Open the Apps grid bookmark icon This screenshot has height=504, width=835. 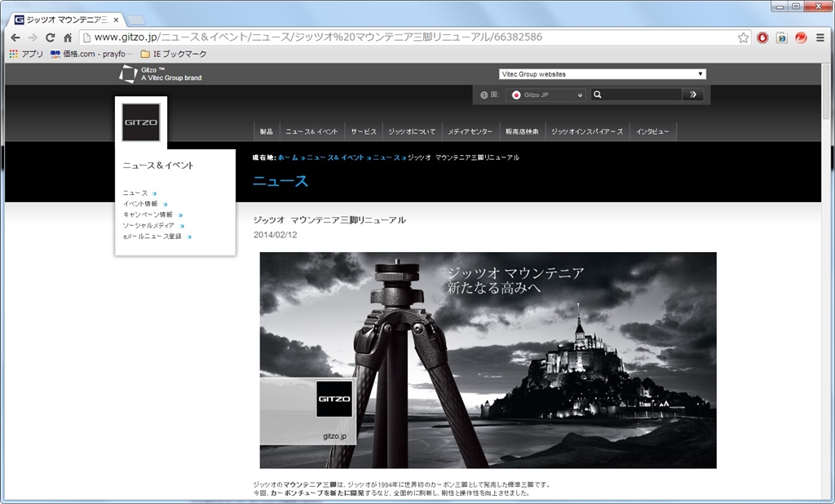point(14,54)
